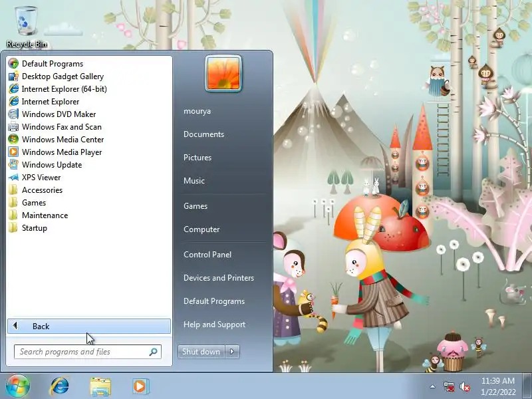Screen dimensions: 532x399
Task: Click the Back button in Start menu
Action: 89,326
